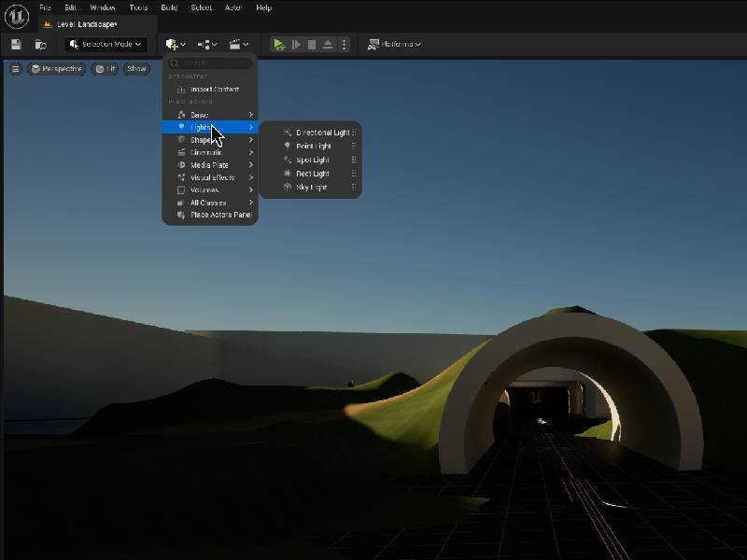Expand the Media Plate submenu

tap(210, 165)
